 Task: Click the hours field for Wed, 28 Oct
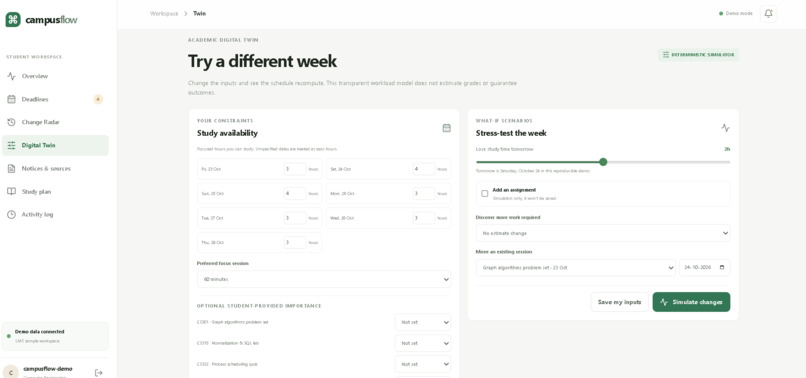(x=424, y=218)
